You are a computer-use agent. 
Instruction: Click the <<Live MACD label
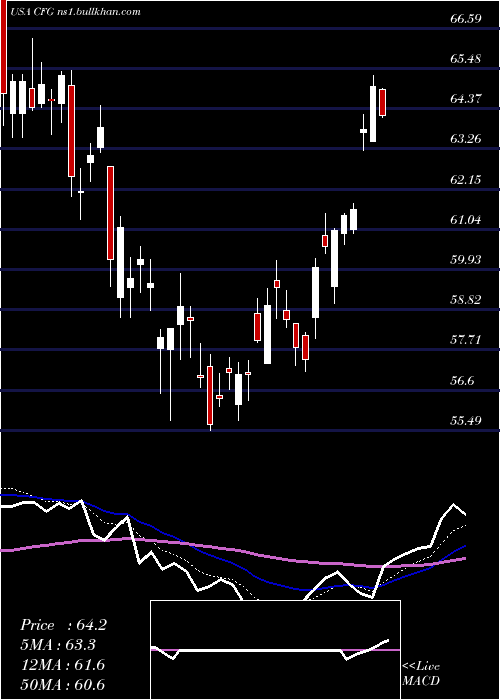[421, 674]
